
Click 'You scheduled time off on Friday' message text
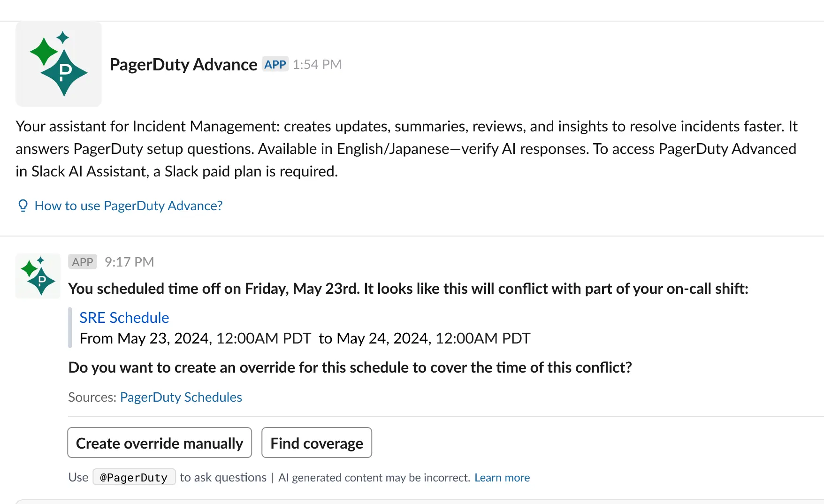click(x=408, y=289)
